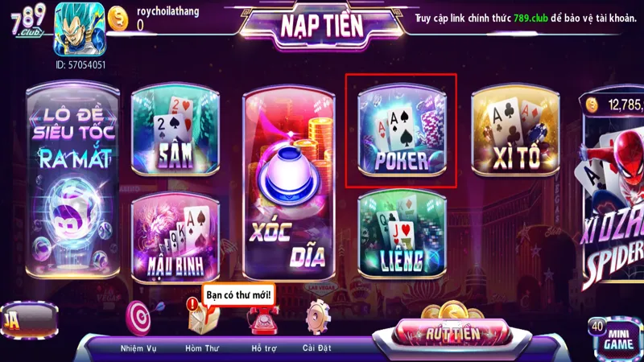
Task: Click the 789.club official link text
Action: pyautogui.click(x=530, y=18)
